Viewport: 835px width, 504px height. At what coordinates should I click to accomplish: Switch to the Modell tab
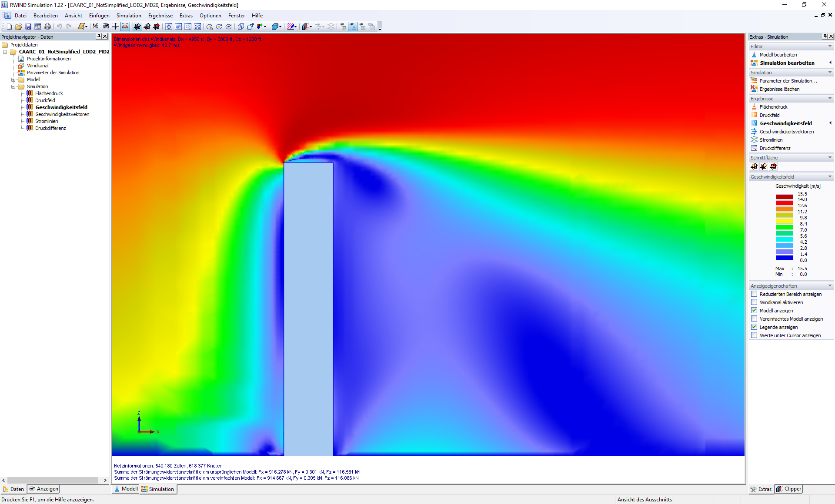click(126, 489)
